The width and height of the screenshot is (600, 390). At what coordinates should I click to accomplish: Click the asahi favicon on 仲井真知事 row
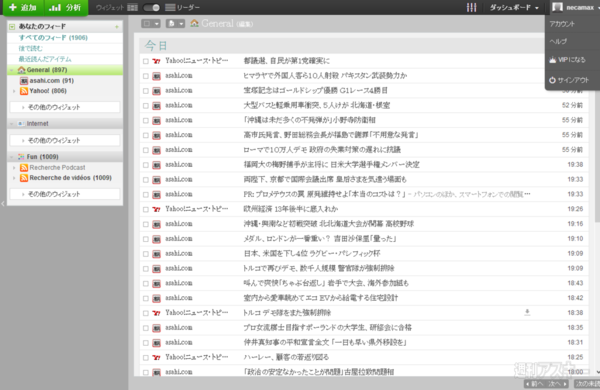pyautogui.click(x=156, y=343)
